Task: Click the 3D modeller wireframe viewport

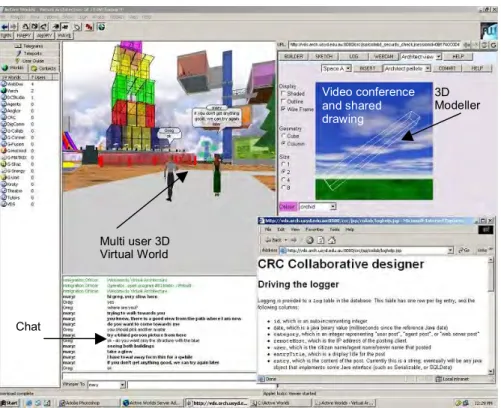Action: coord(374,141)
